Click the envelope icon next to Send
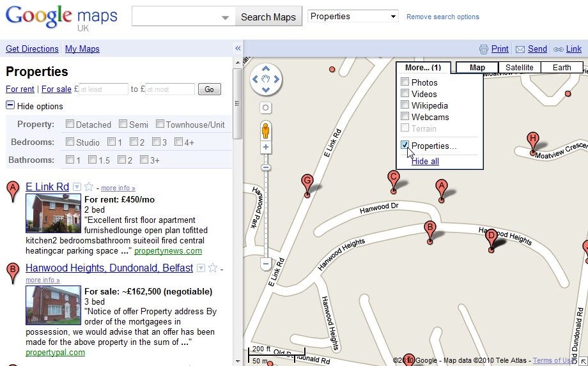The width and height of the screenshot is (588, 366). [x=520, y=49]
